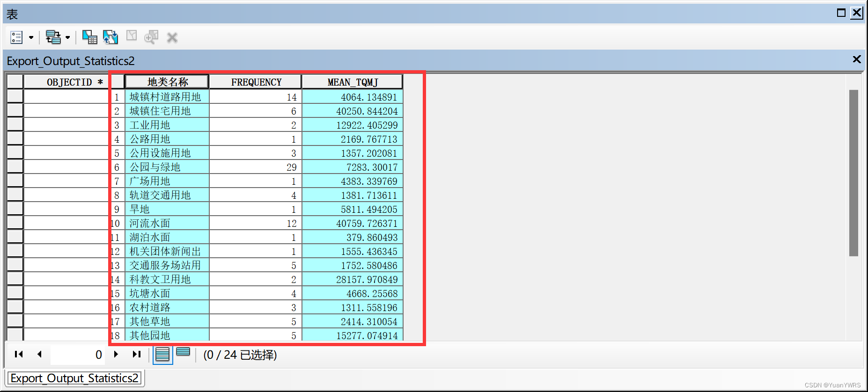Click the current record number field
The image size is (868, 392).
pos(78,355)
